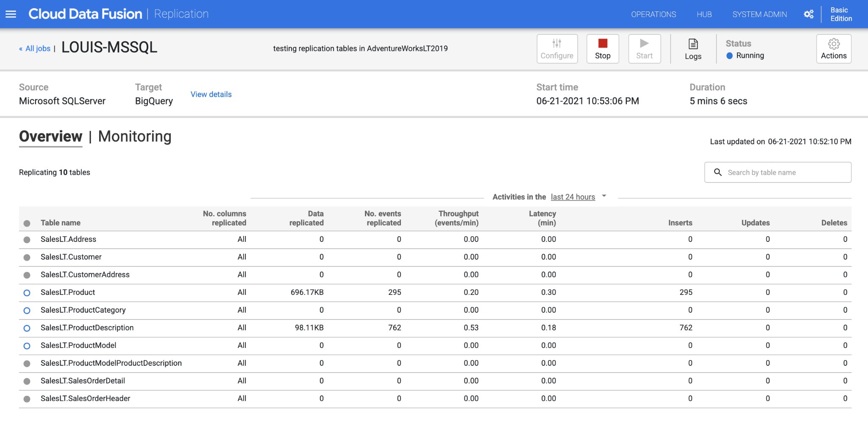Select the Overview tab
Viewport: 868px width, 426px height.
pyautogui.click(x=50, y=137)
